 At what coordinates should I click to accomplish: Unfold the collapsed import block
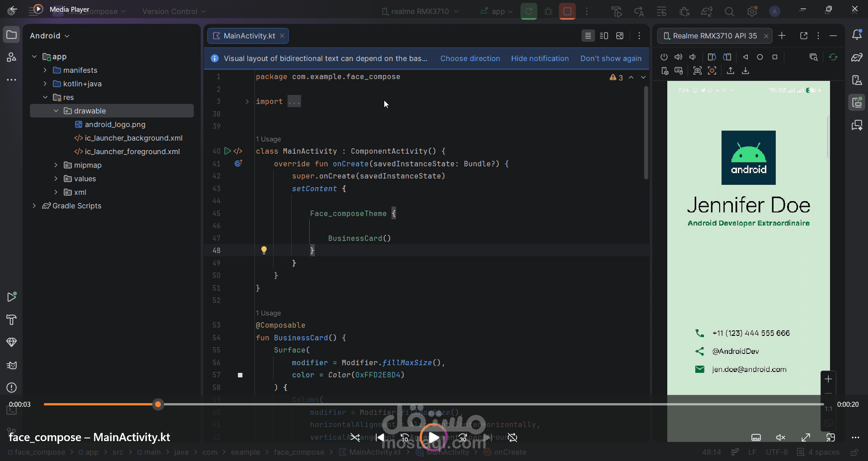click(247, 102)
